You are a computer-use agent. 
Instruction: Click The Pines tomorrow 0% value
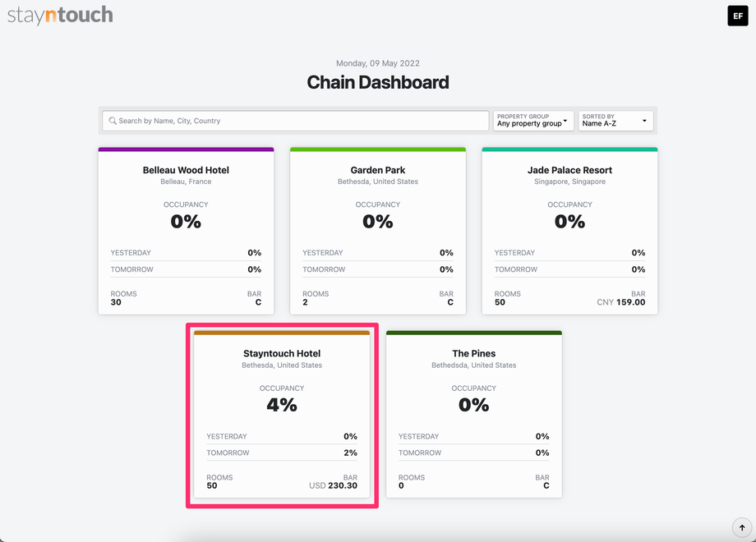542,452
